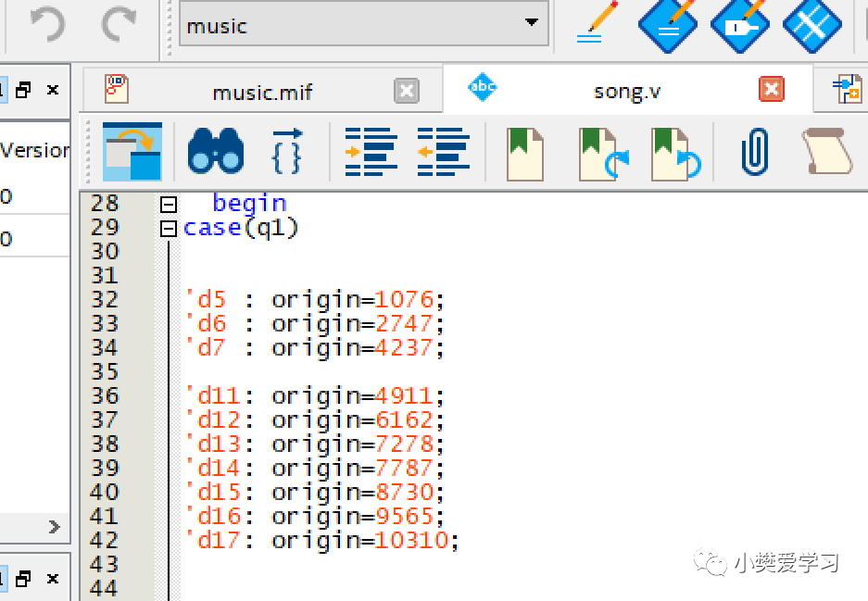Click the case keyword on line 29
Viewport: 868px width, 601px height.
212,228
